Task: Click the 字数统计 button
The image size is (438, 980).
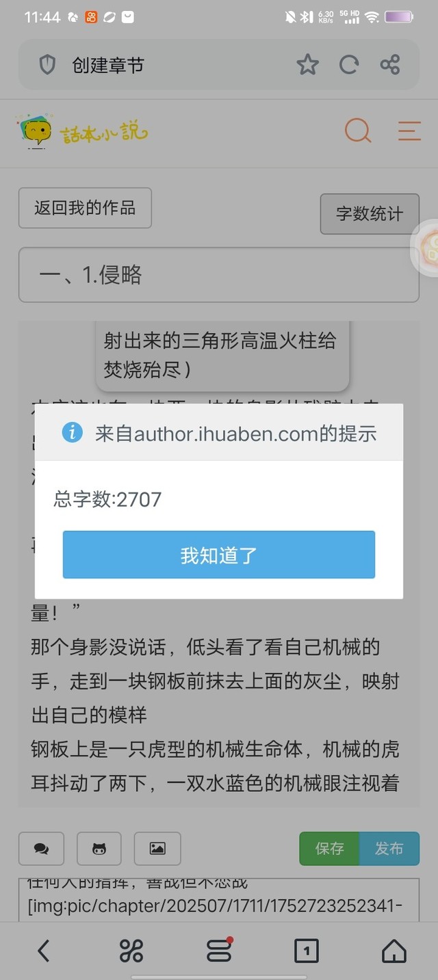Action: pos(370,213)
